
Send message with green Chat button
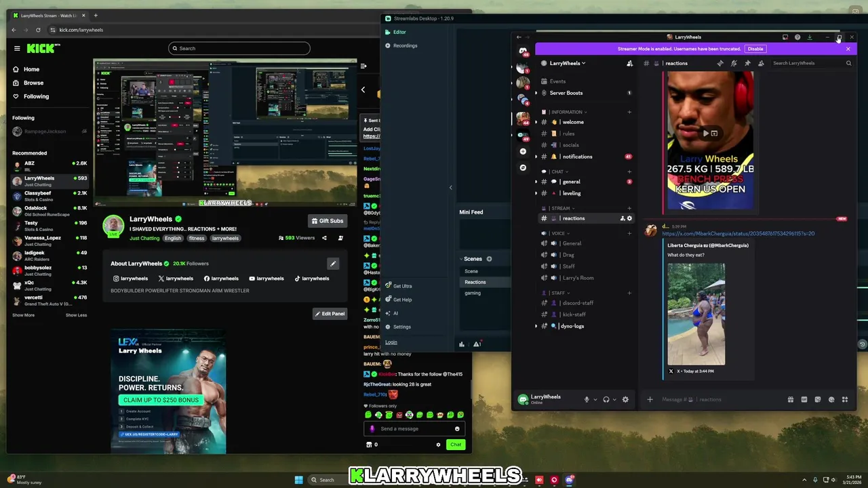point(456,445)
